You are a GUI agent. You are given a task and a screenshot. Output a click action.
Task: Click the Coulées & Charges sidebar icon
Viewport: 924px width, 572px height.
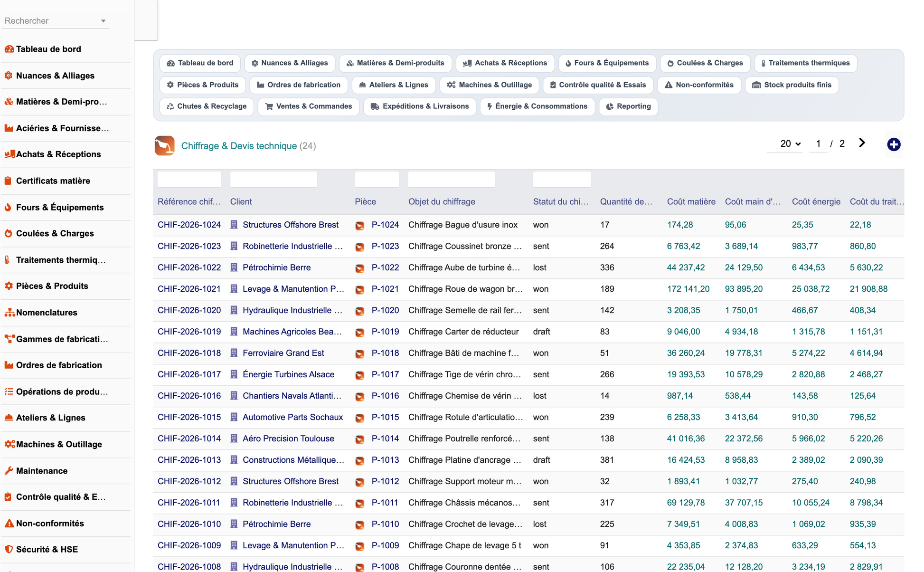pos(9,233)
